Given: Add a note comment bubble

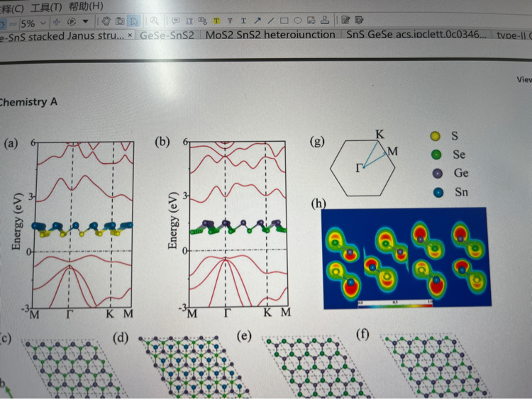Looking at the screenshot, I should tap(175, 21).
